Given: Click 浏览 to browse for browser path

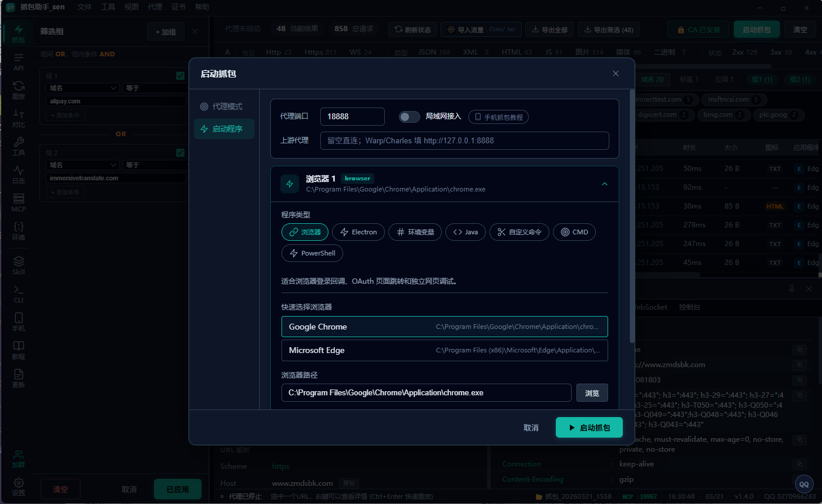Looking at the screenshot, I should point(592,393).
